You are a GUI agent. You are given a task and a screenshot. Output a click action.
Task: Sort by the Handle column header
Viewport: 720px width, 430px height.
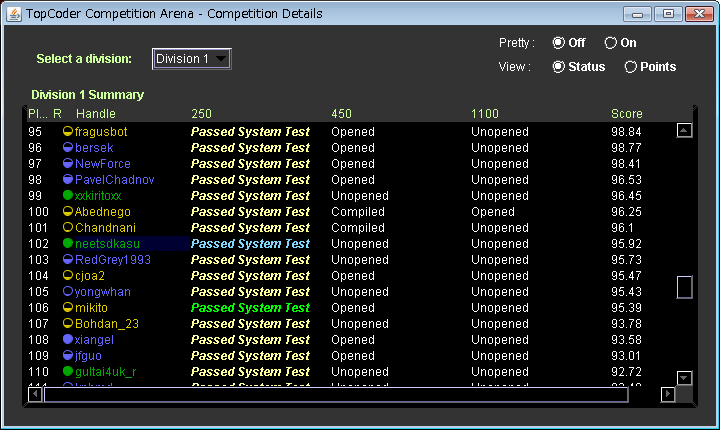(96, 113)
